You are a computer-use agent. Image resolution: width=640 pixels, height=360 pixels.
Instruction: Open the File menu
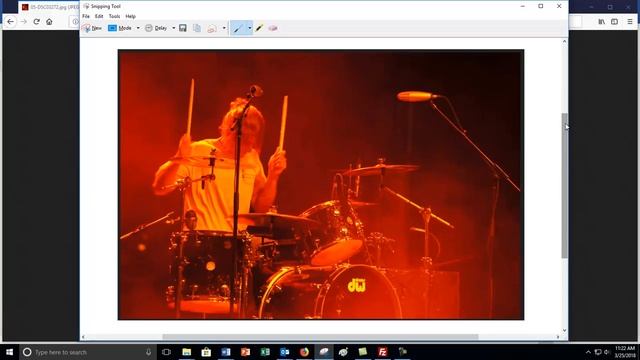pos(86,16)
